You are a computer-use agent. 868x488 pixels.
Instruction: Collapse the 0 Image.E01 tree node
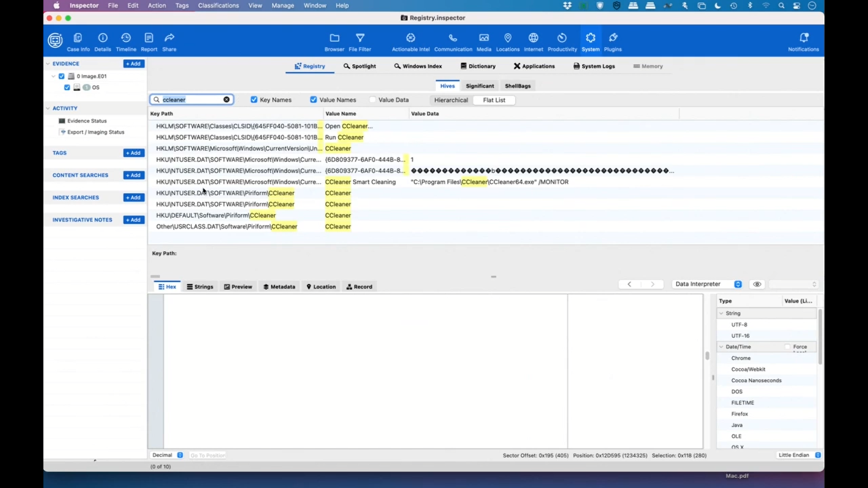[54, 76]
